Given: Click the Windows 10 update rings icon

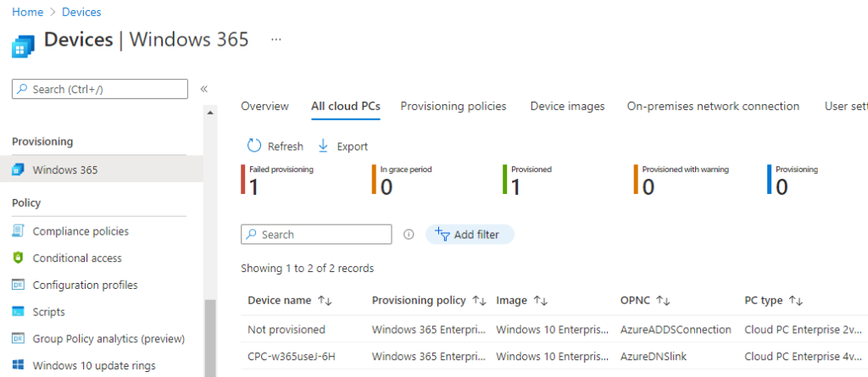Looking at the screenshot, I should point(18,365).
